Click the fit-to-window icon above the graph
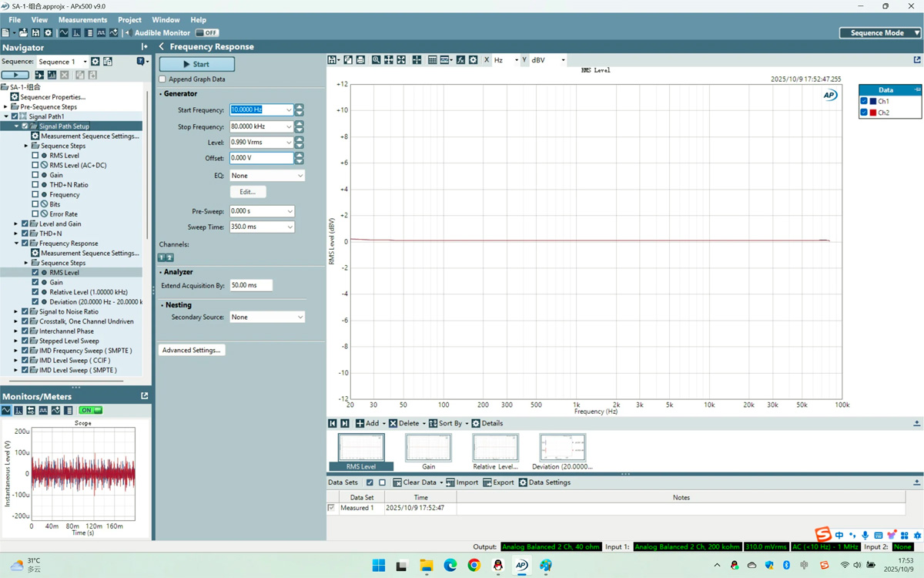Viewport: 924px width, 578px height. pyautogui.click(x=400, y=59)
